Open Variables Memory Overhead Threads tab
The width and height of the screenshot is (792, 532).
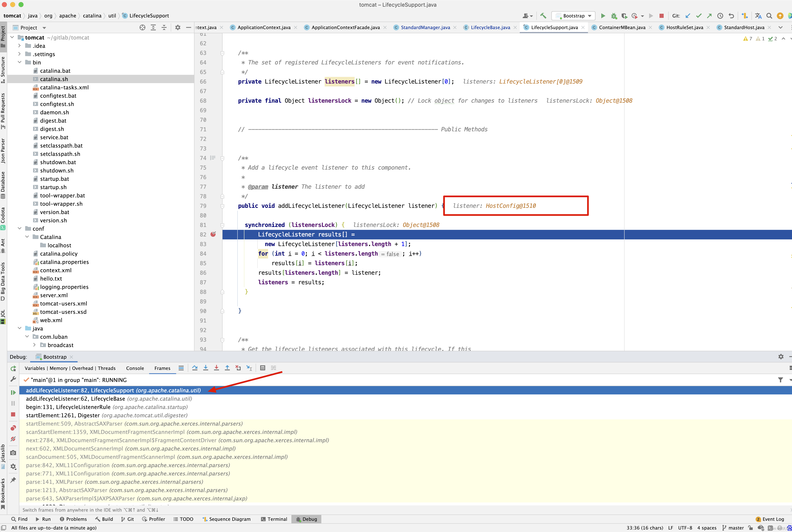70,368
